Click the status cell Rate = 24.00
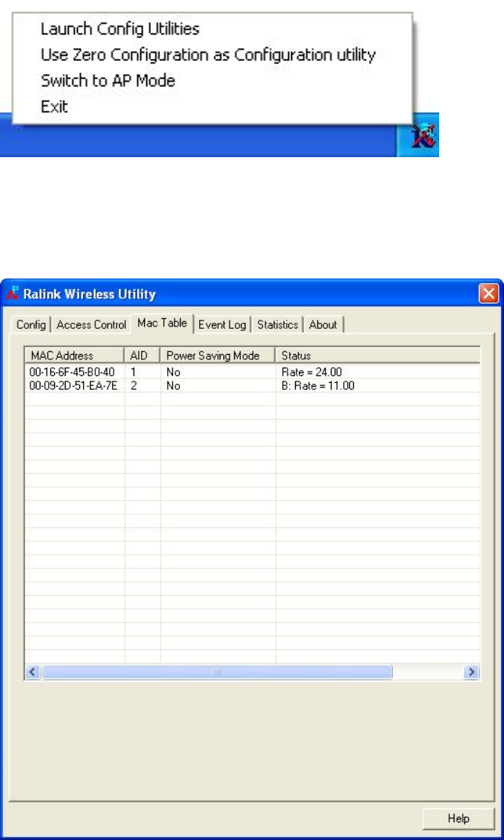 pos(311,372)
